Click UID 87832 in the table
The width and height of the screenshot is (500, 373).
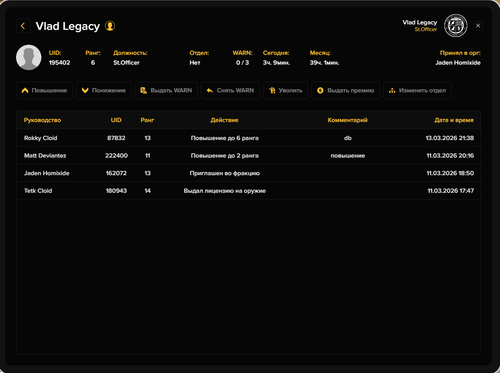click(x=116, y=138)
